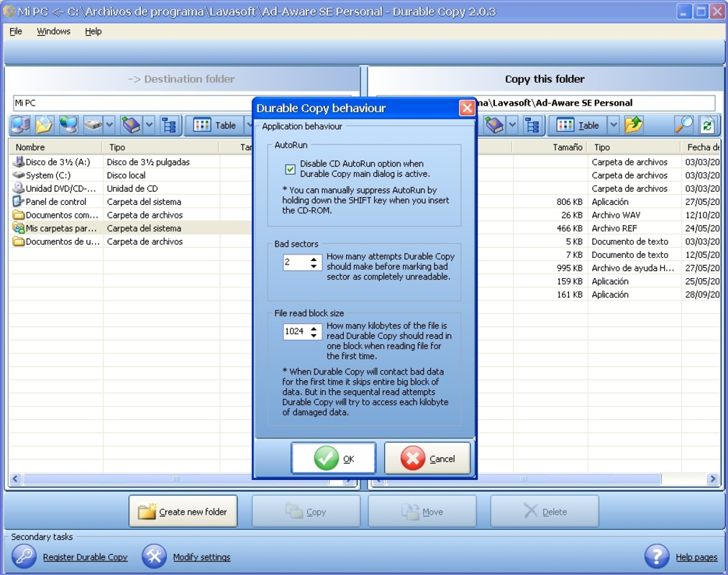Click left scroll arrow of the destination list
Screen dimensions: 728x575
tap(15, 479)
